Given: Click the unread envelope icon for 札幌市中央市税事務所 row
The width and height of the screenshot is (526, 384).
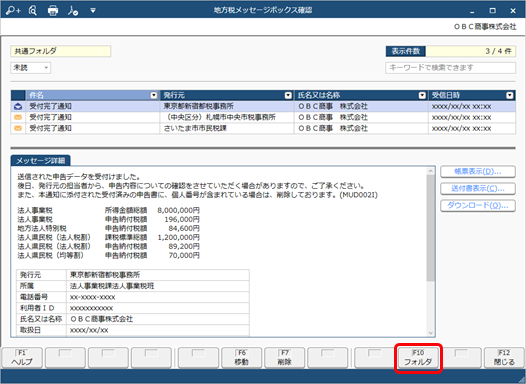Looking at the screenshot, I should pos(18,117).
